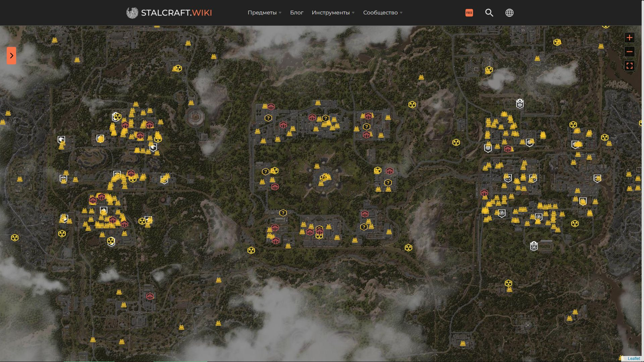Screen dimensions: 644x362
Task: Select the isolated white snowflake emblem in the southeast
Action: [534, 246]
